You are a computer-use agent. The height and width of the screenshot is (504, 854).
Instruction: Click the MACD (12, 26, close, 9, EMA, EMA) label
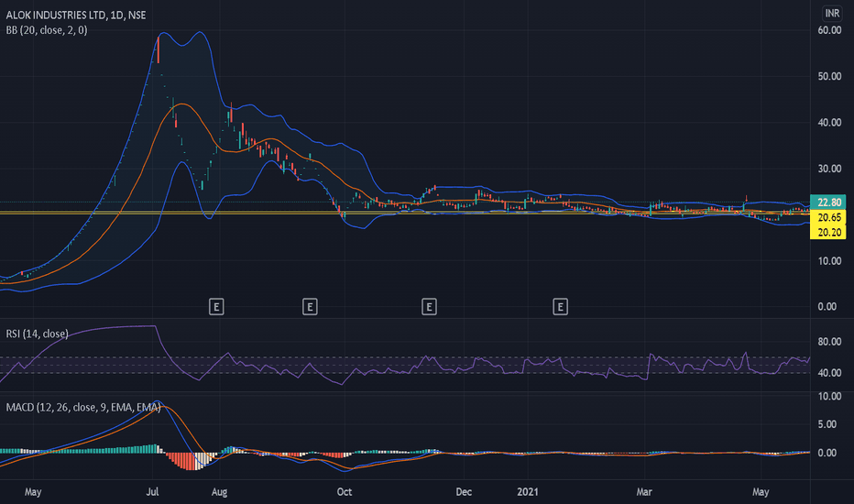83,407
